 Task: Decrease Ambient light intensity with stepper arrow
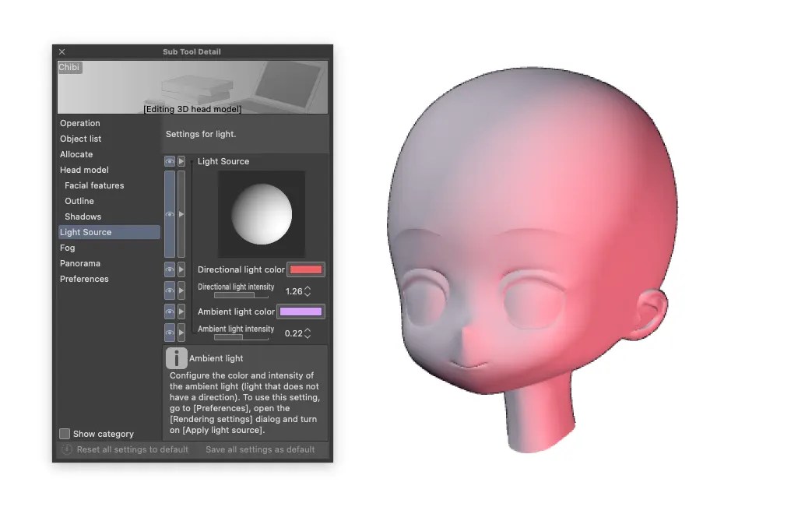[307, 336]
